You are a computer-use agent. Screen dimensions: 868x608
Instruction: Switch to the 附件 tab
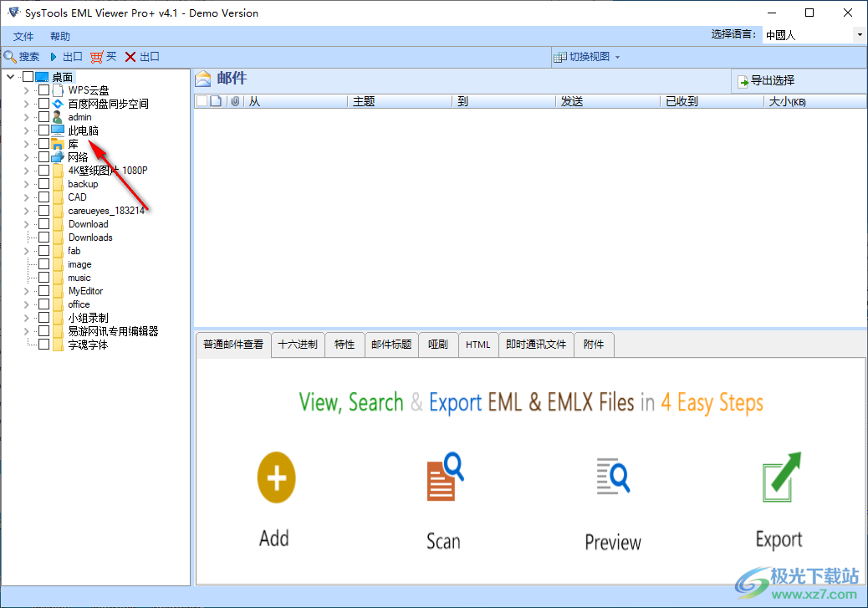594,344
